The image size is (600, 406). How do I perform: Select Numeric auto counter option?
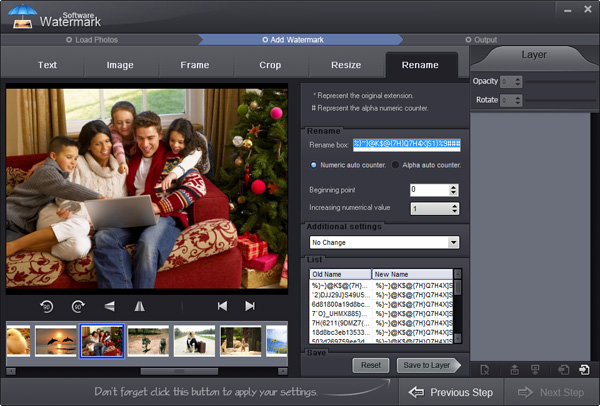pyautogui.click(x=314, y=165)
